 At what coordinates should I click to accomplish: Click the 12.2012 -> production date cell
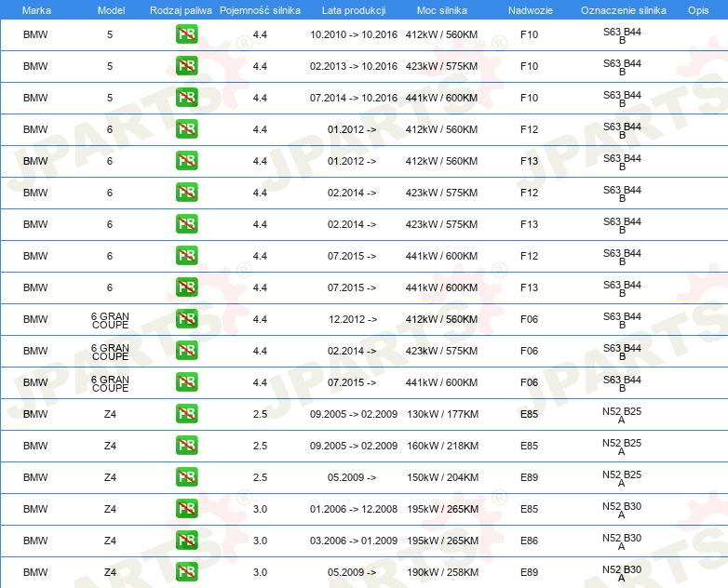353,319
